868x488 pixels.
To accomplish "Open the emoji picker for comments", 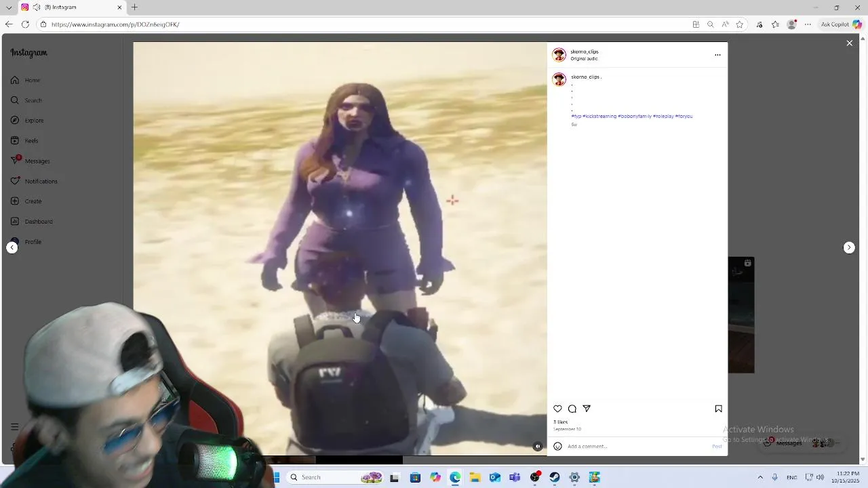I will (x=557, y=447).
